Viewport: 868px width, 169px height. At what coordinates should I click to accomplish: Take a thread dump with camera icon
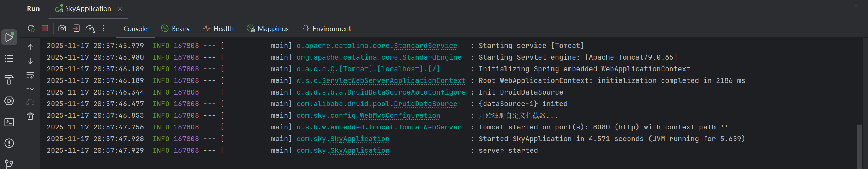(62, 28)
